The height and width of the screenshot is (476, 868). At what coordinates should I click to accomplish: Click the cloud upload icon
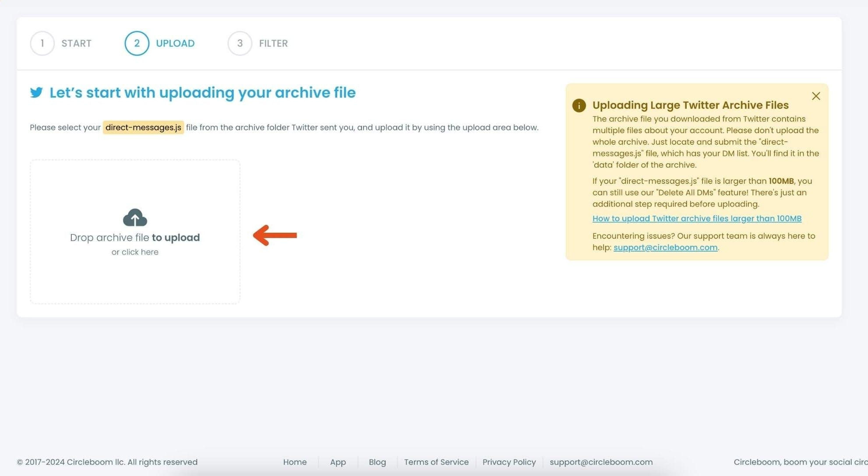click(x=134, y=218)
